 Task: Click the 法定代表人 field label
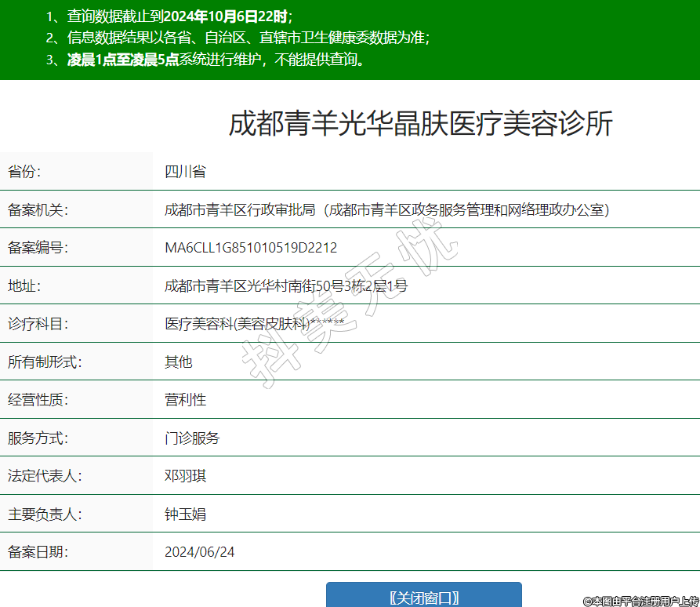[45, 476]
